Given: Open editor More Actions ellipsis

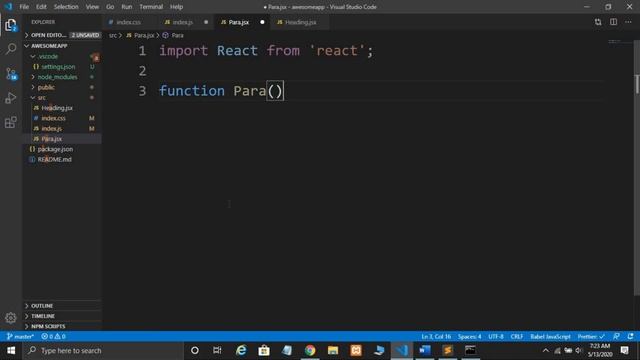Looking at the screenshot, I should tap(628, 22).
